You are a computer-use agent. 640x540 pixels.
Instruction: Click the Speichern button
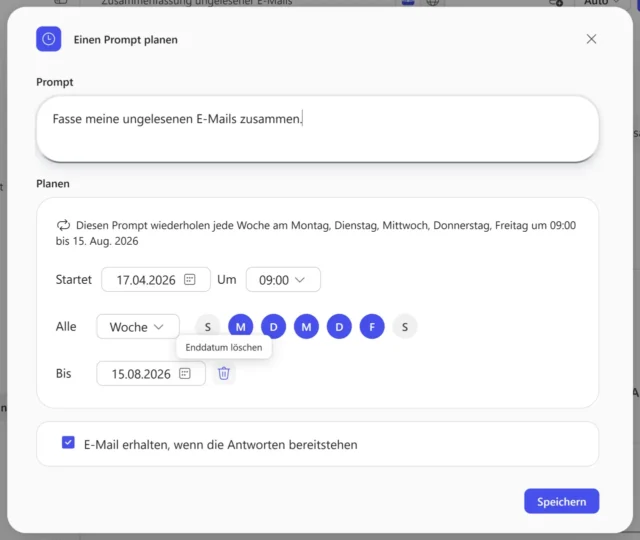click(562, 501)
